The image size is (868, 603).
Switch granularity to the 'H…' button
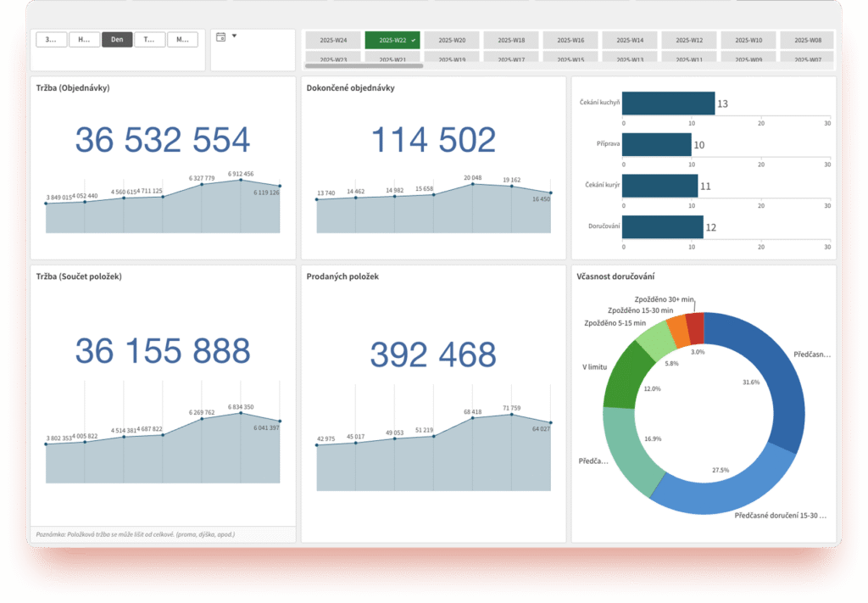(x=84, y=39)
